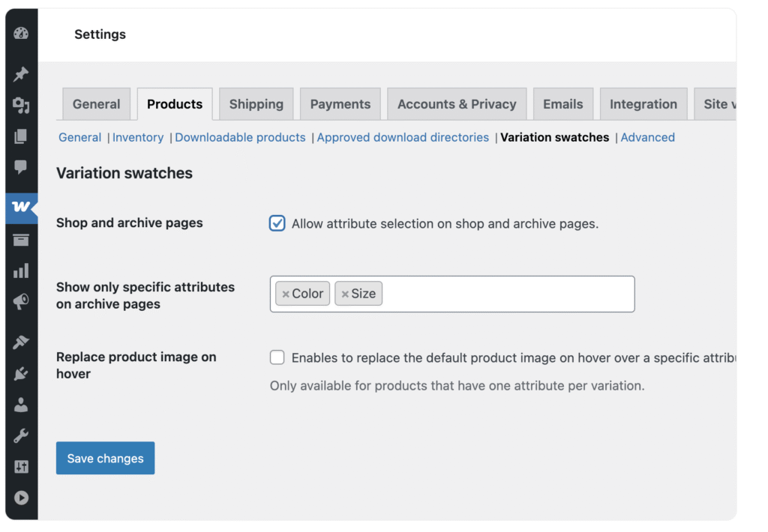This screenshot has height=532, width=768.
Task: Open the Users icon in sidebar
Action: [x=21, y=405]
